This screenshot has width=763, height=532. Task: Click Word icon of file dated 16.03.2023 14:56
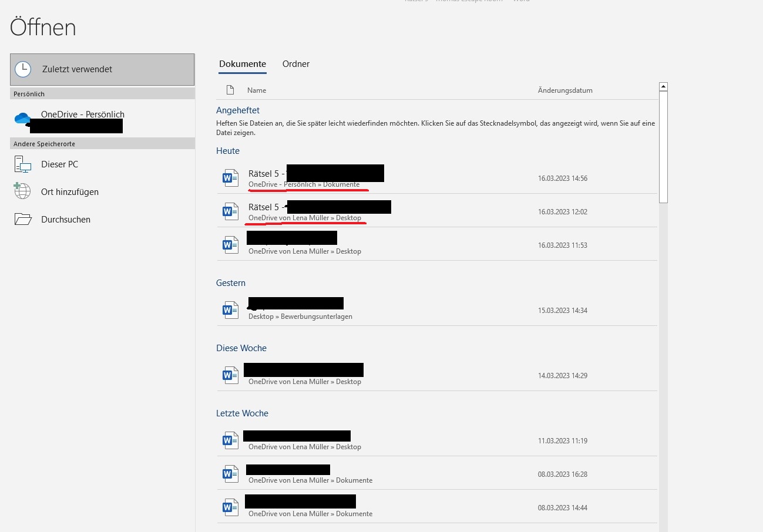(230, 178)
